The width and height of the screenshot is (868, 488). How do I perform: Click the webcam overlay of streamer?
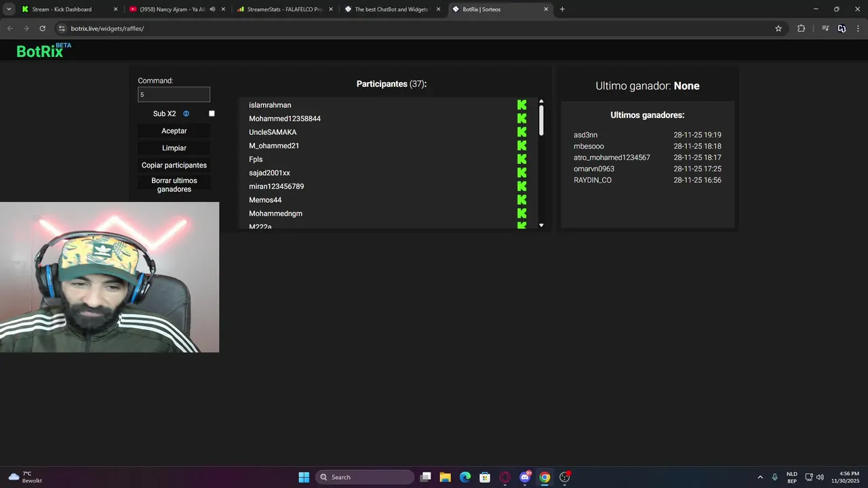109,277
